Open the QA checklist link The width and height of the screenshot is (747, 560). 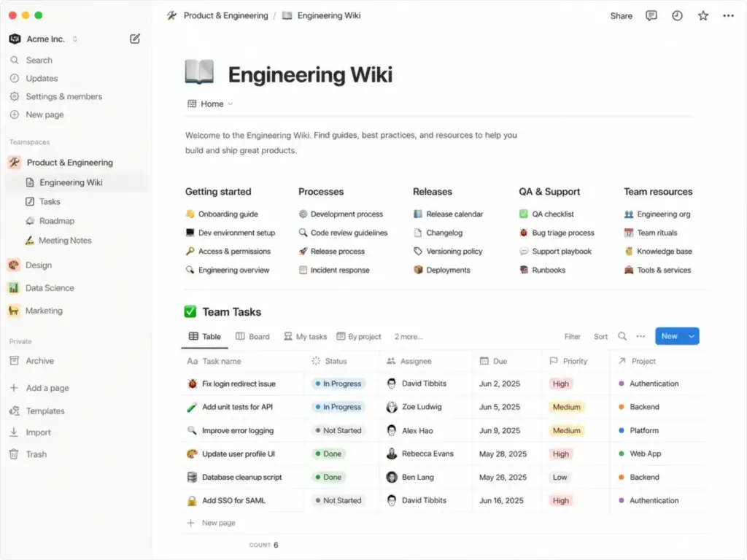point(547,214)
